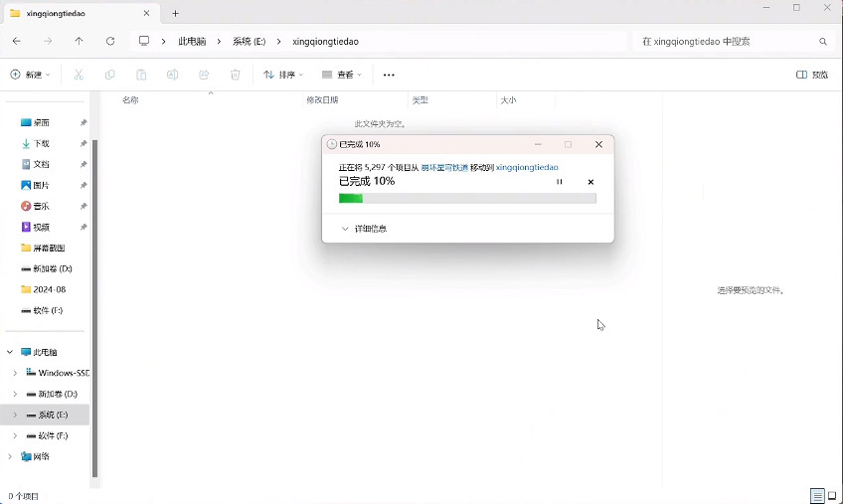Open a new tab with plus button
The height and width of the screenshot is (504, 843).
coord(175,14)
